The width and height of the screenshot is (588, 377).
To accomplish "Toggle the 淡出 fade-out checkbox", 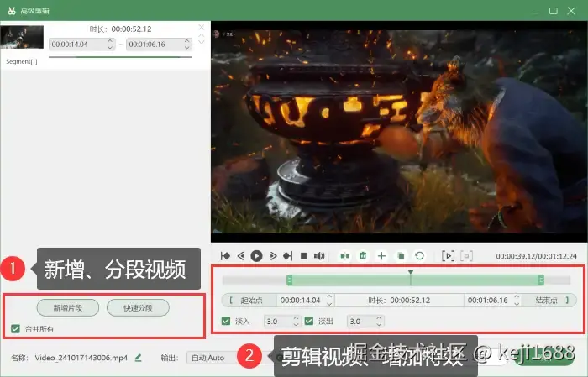I will coord(309,321).
